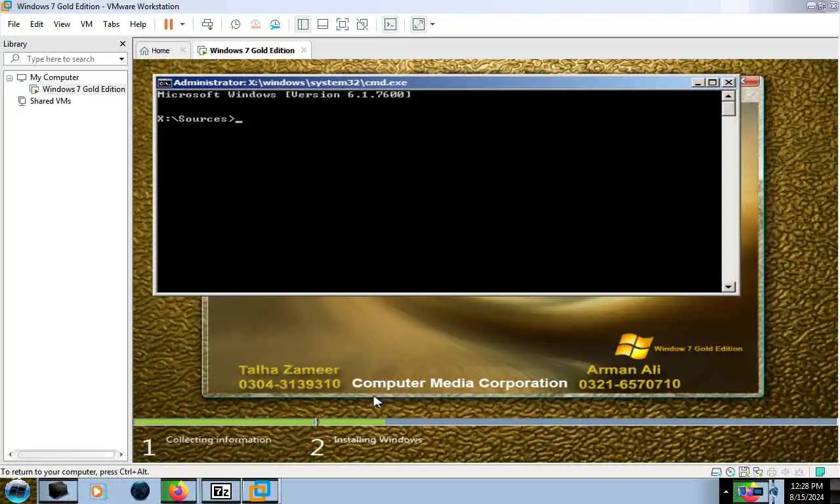Viewport: 840px width, 504px height.
Task: Open Firefox from the taskbar
Action: (178, 491)
